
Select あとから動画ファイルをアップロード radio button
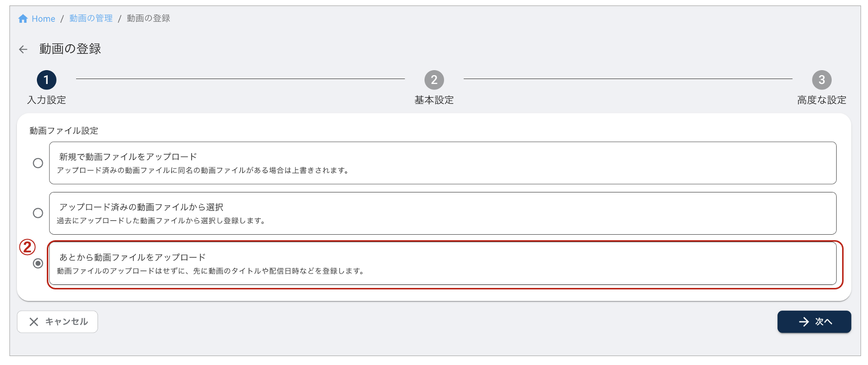[x=38, y=263]
